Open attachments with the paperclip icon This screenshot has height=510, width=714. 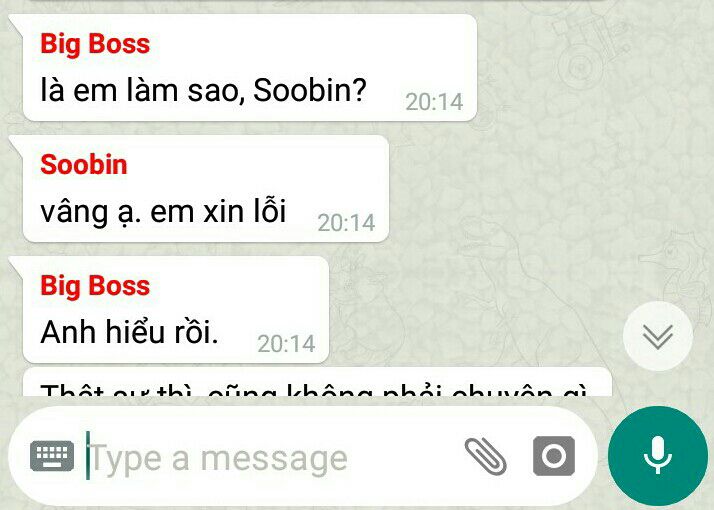pyautogui.click(x=485, y=456)
